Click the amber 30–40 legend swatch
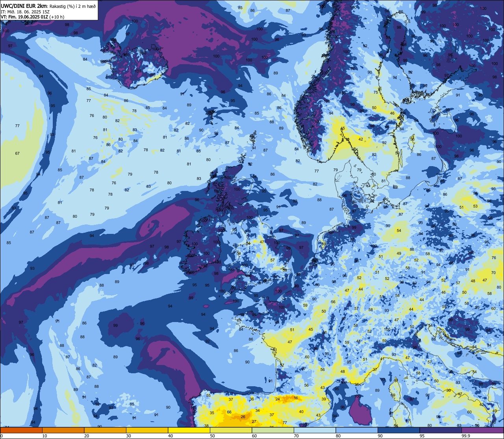Viewport: 504px width, 439px height. click(x=147, y=430)
